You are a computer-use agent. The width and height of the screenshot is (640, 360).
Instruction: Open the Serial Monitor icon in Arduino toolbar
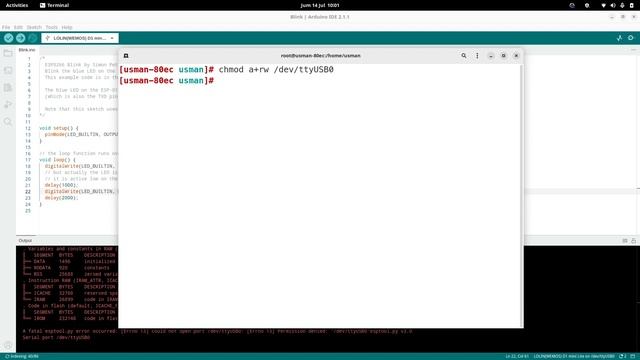click(x=631, y=38)
